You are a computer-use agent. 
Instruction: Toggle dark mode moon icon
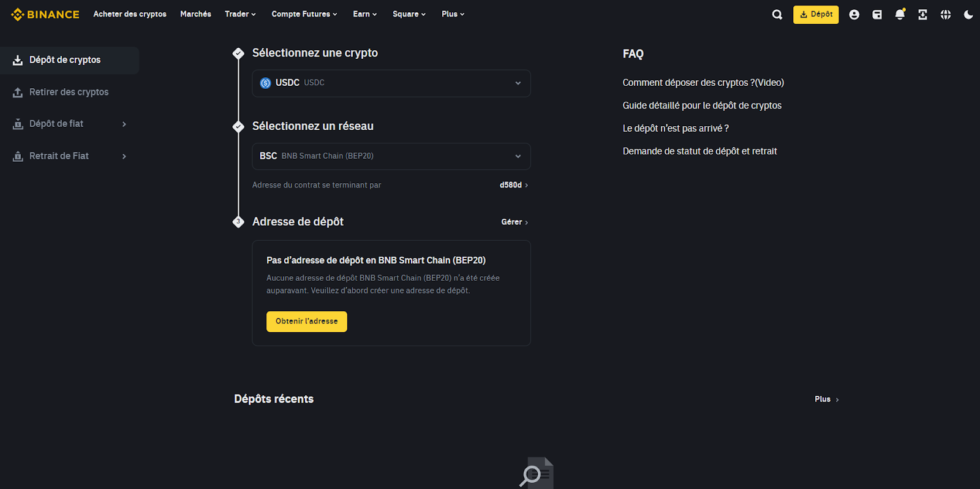968,15
